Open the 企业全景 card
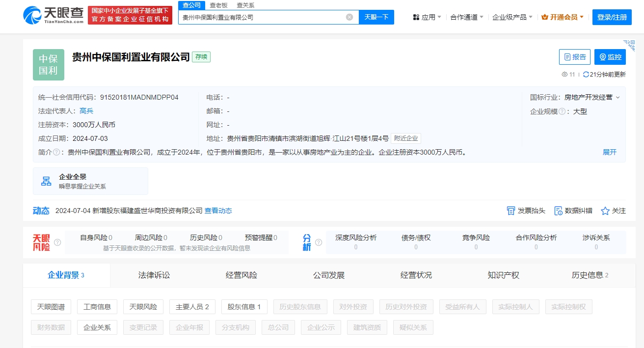The image size is (644, 348). (90, 181)
